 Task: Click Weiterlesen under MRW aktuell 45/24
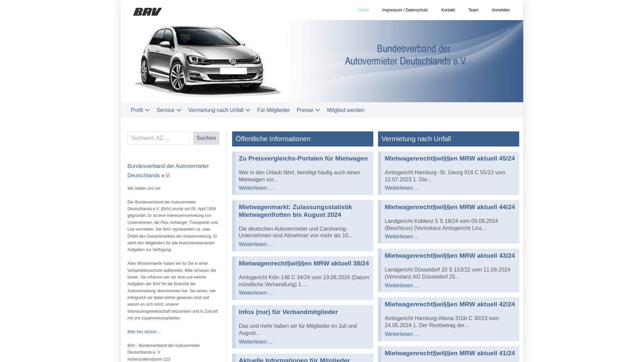(x=402, y=188)
